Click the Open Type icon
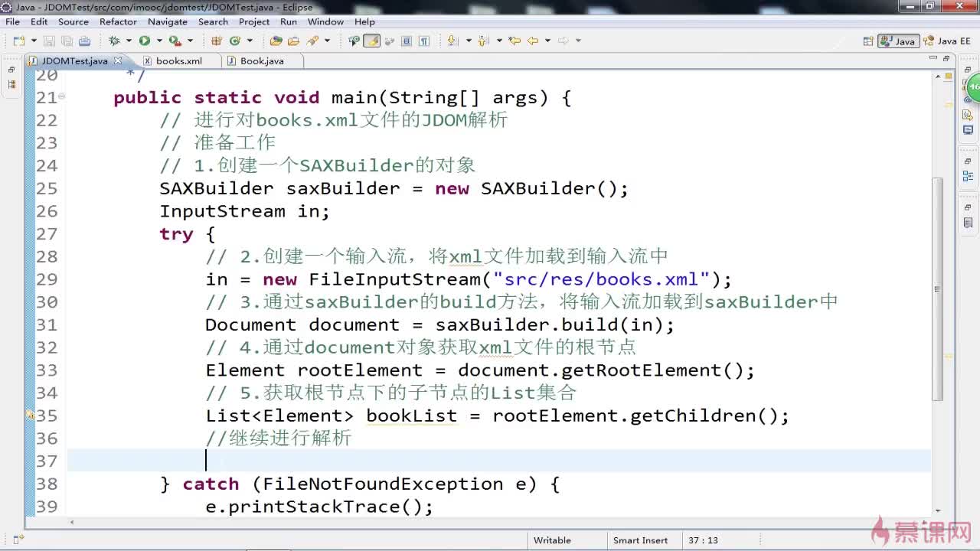 coord(276,41)
